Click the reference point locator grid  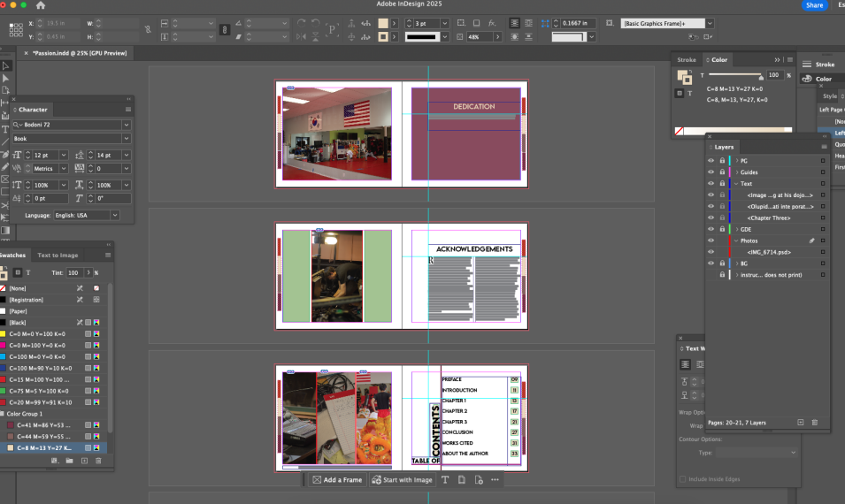point(15,29)
